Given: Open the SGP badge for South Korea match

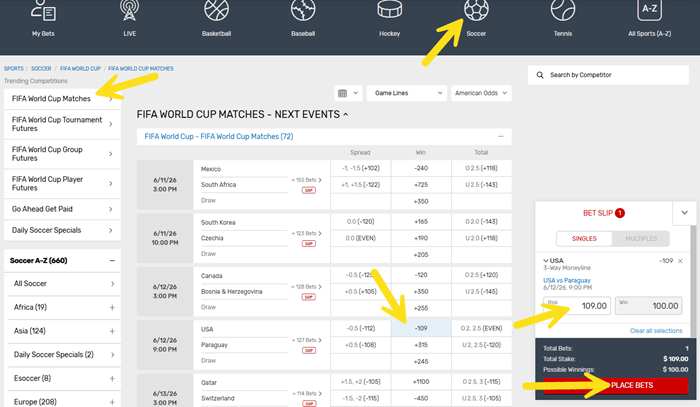Looking at the screenshot, I should pos(308,244).
